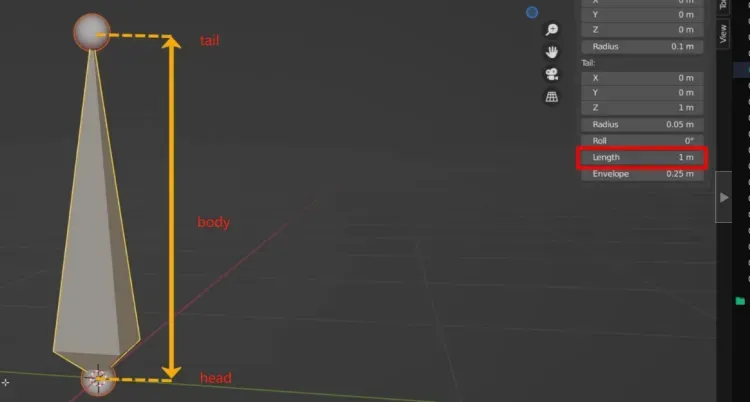Edit the Envelope field 0.25 m
Image resolution: width=750 pixels, height=402 pixels.
pos(642,174)
